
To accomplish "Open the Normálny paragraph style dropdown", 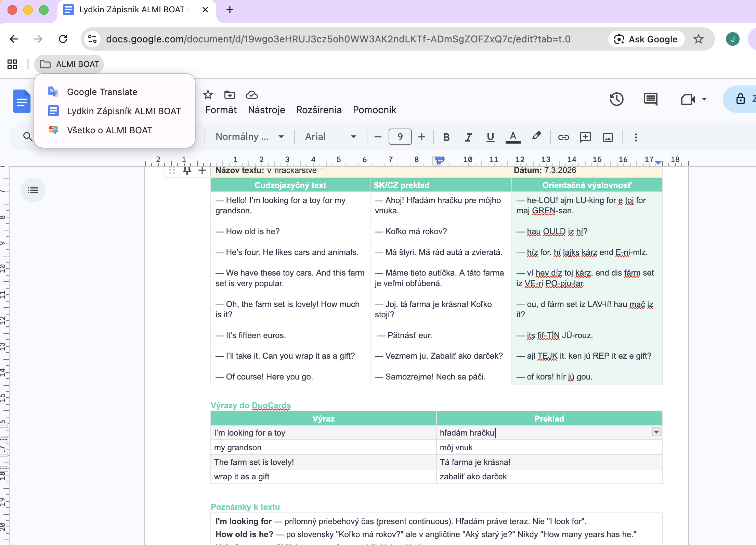I will 249,137.
